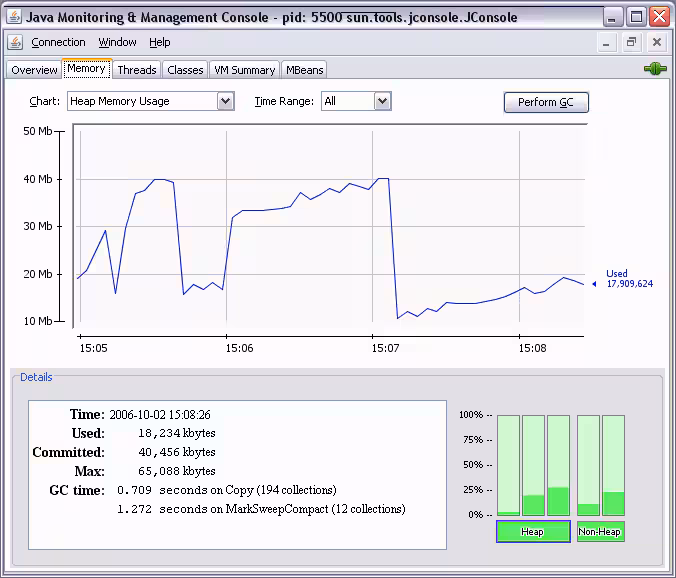Switch to the Threads tab
This screenshot has width=676, height=578.
pyautogui.click(x=137, y=70)
